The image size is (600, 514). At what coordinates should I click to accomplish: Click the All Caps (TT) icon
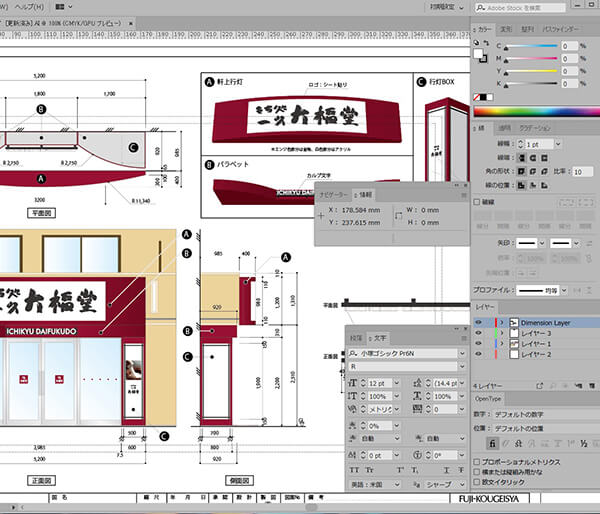354,470
